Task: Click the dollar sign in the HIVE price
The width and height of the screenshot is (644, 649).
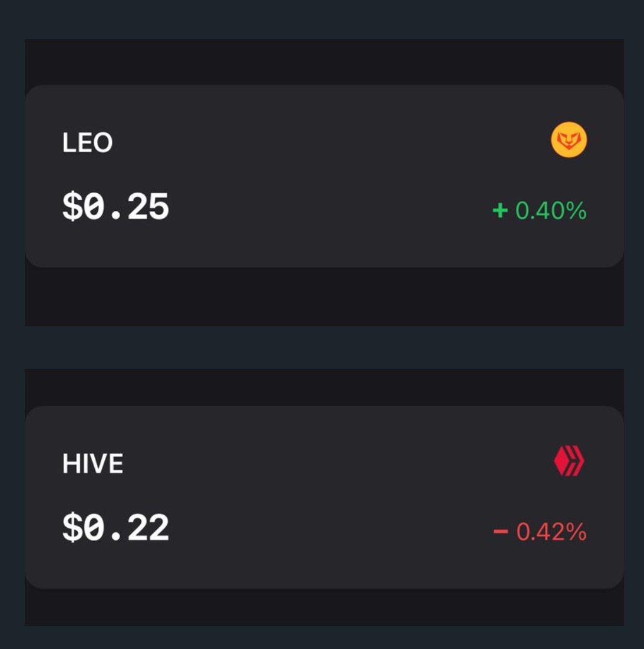Action: (71, 528)
